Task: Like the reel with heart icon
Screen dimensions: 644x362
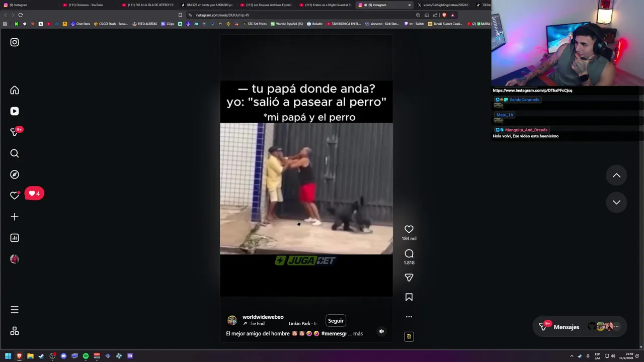Action: click(x=409, y=229)
